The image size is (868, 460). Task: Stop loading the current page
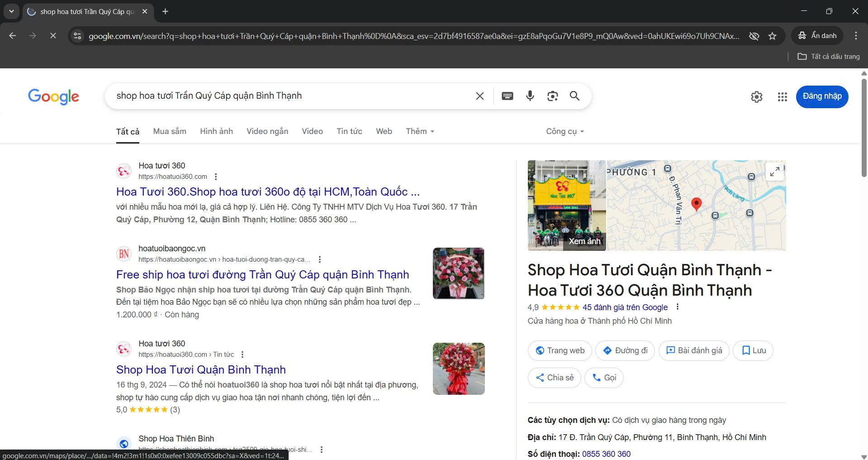point(53,36)
